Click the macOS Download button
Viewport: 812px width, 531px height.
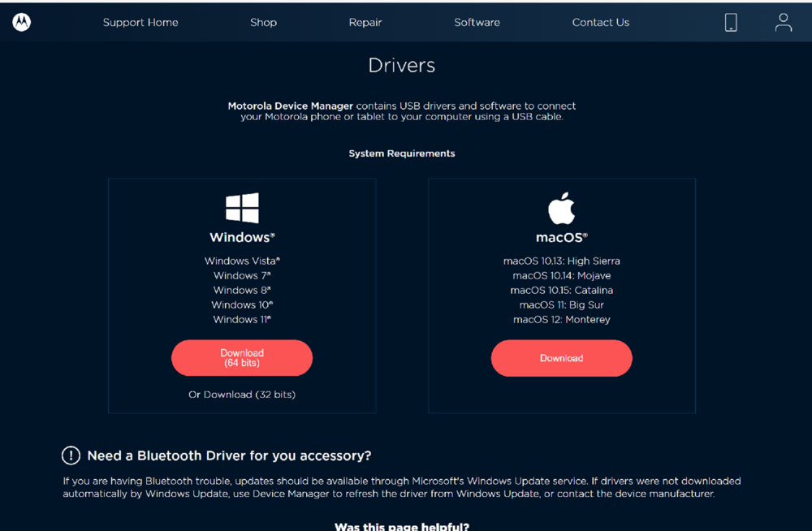tap(561, 358)
